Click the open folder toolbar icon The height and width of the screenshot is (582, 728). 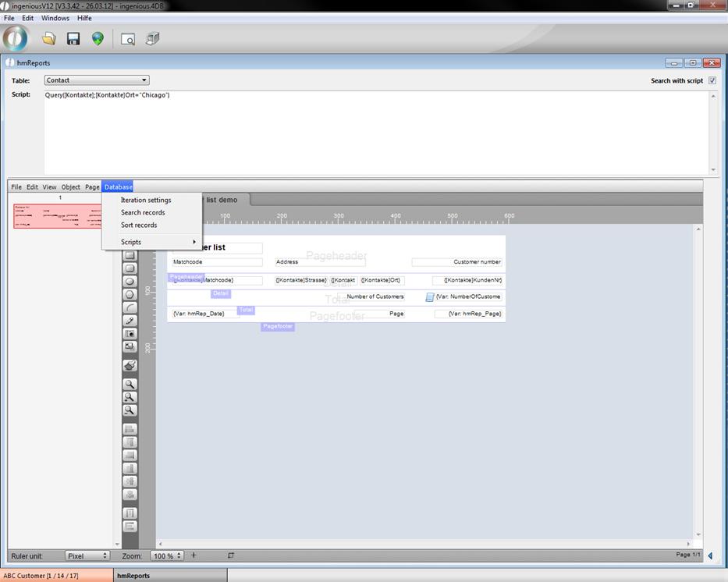tap(49, 38)
